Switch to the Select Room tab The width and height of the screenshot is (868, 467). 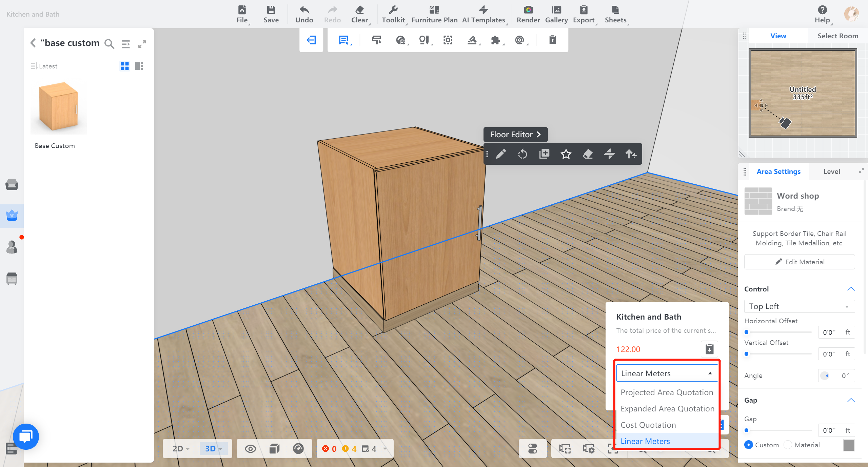pyautogui.click(x=837, y=36)
